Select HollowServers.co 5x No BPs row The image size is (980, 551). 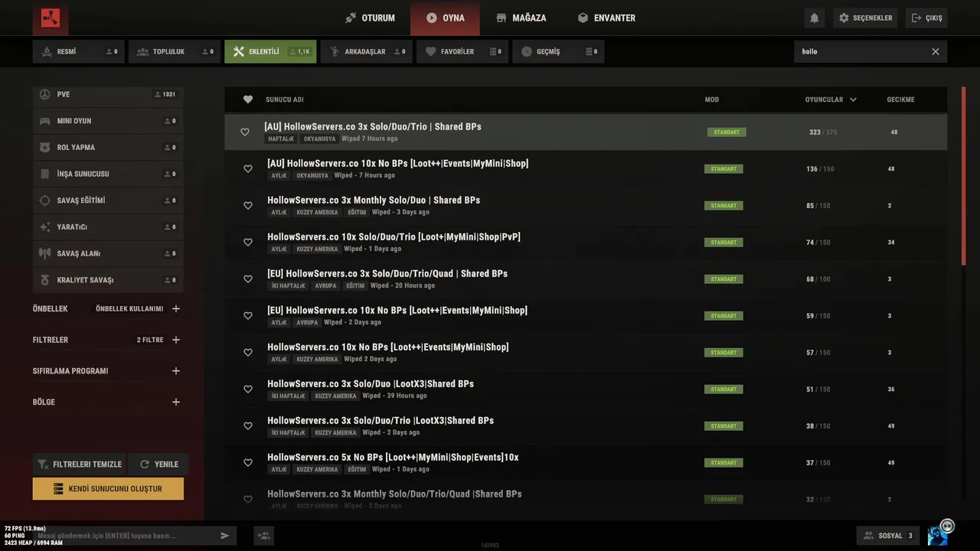point(586,463)
